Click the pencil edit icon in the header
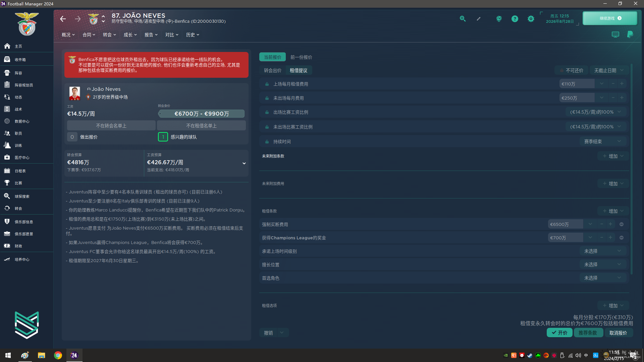Screen dimensions: 644x362 click(479, 19)
